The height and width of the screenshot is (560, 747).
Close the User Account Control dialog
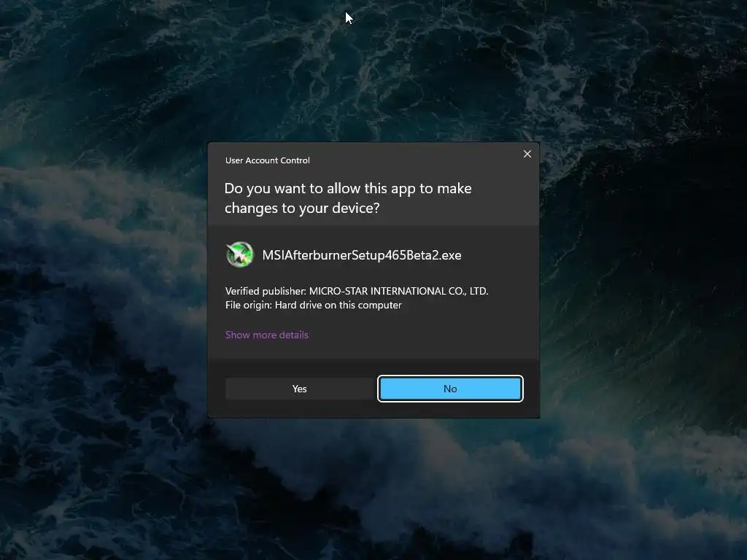pyautogui.click(x=527, y=154)
